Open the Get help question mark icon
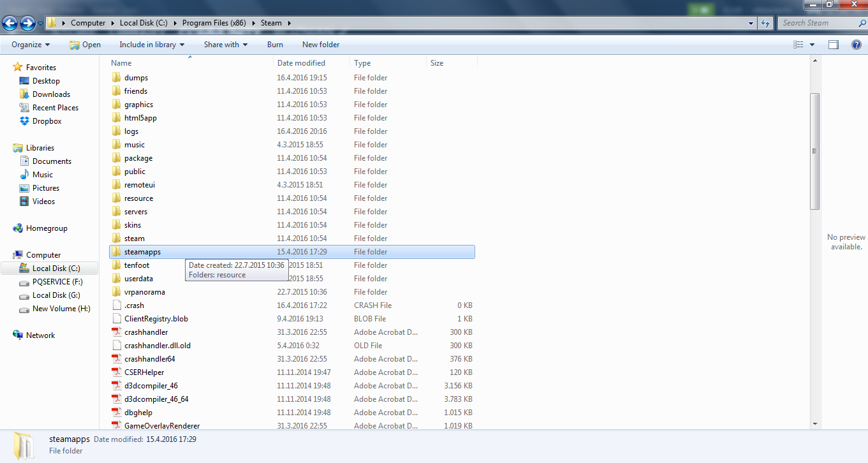 (x=857, y=45)
